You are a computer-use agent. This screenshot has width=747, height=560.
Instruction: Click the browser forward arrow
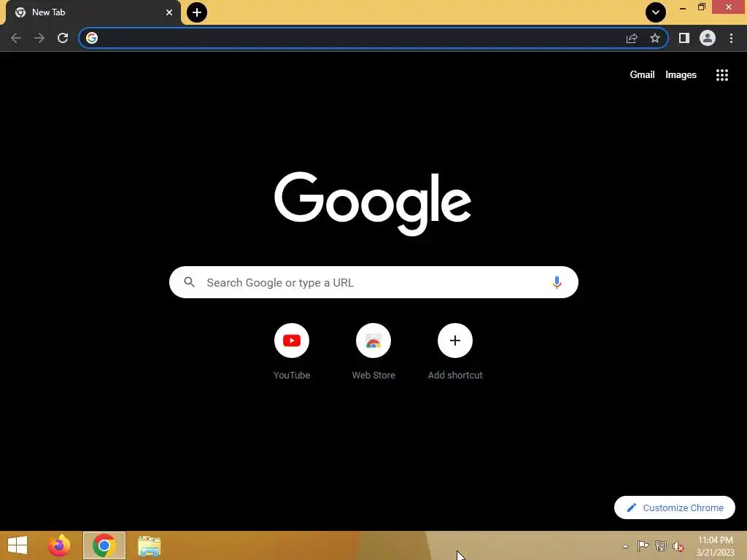click(x=39, y=38)
